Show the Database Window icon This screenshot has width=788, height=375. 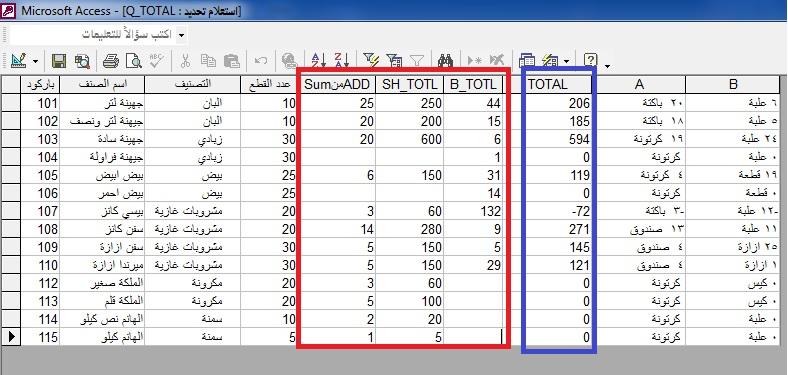[x=527, y=61]
